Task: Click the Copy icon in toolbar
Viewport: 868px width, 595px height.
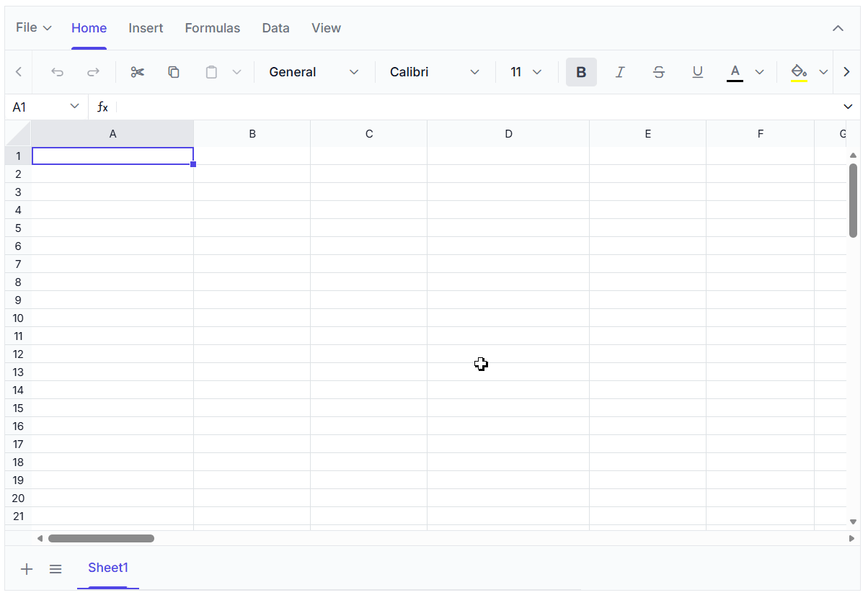Action: [x=174, y=72]
